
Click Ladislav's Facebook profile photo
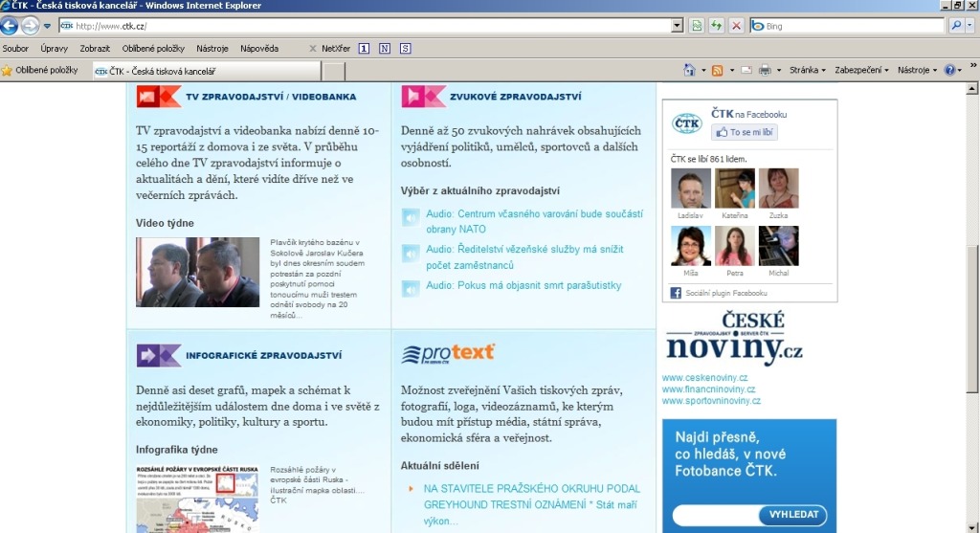[691, 189]
